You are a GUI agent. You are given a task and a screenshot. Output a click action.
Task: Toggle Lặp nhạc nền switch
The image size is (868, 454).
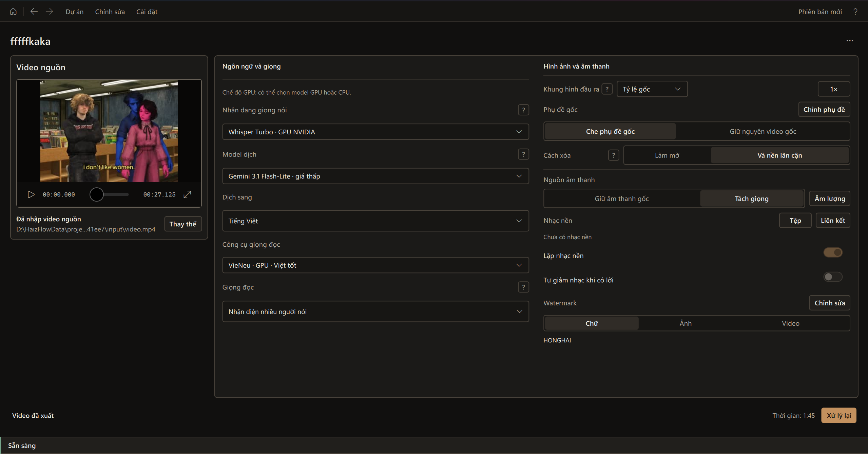(833, 252)
